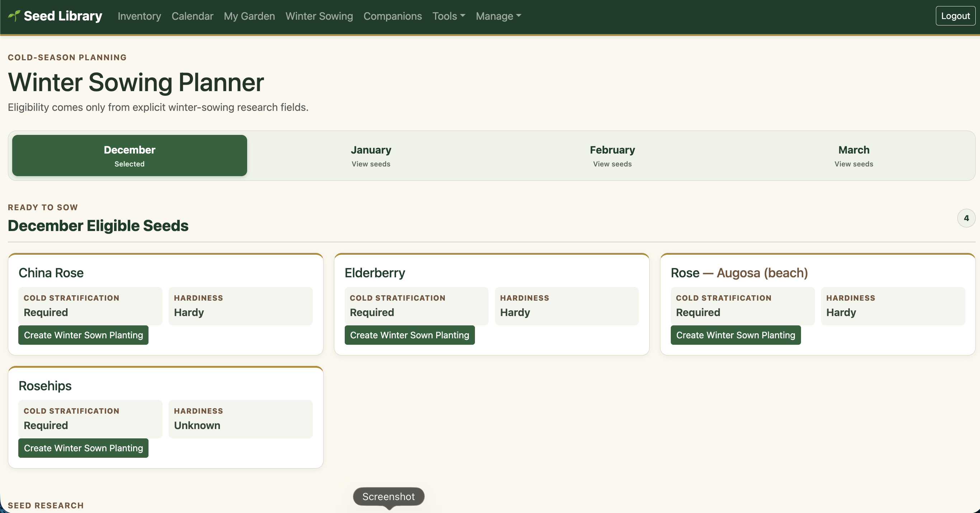Click the Screenshot tooltip pill
Image resolution: width=980 pixels, height=513 pixels.
(x=388, y=496)
